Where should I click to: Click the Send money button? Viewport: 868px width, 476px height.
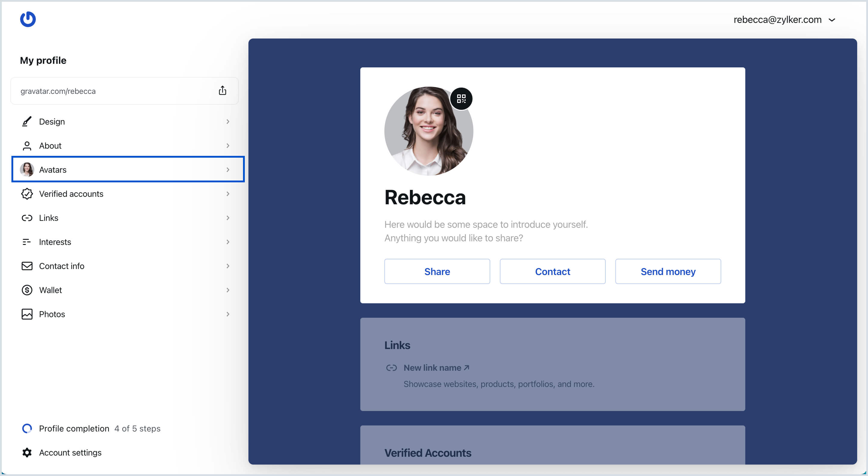[x=667, y=271]
